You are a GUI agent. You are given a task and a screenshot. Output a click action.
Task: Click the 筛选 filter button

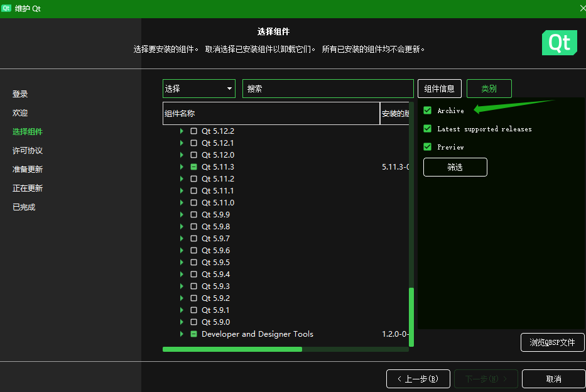point(455,167)
